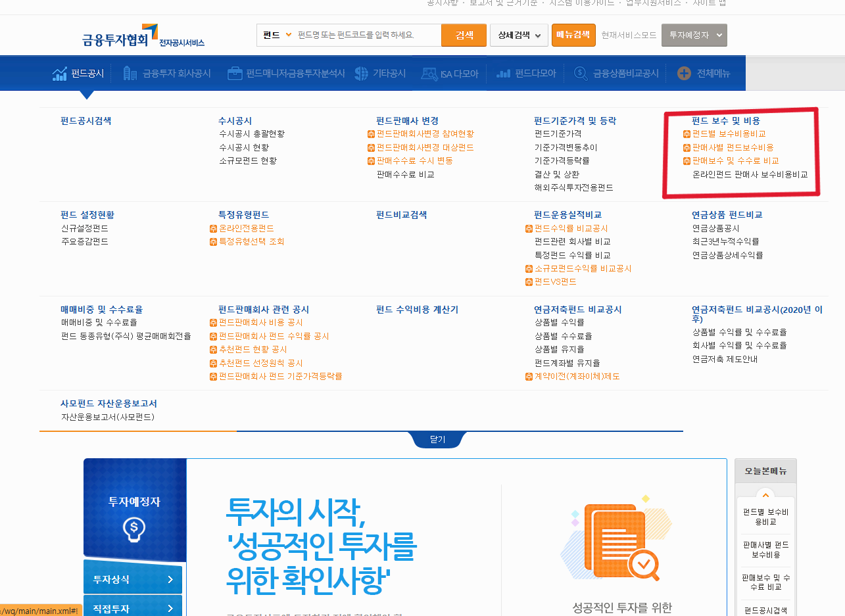The width and height of the screenshot is (845, 616).
Task: Expand the 상세검색 dropdown
Action: click(x=519, y=35)
